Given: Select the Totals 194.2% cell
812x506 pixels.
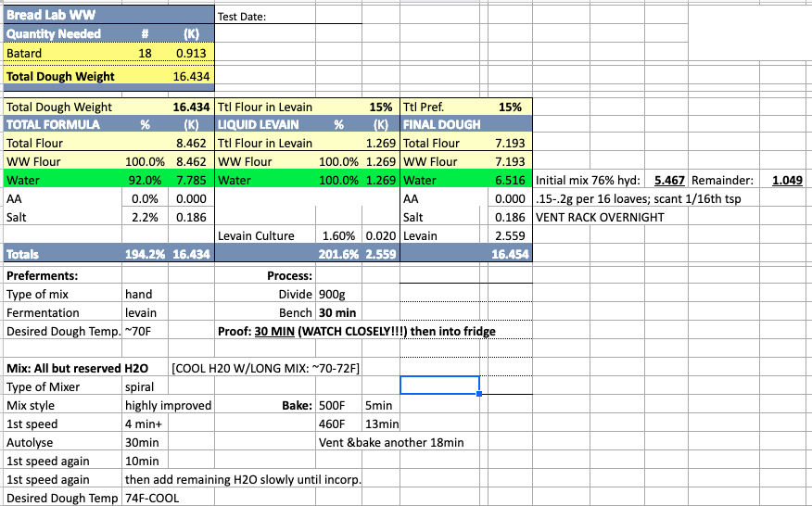Looking at the screenshot, I should coord(145,254).
